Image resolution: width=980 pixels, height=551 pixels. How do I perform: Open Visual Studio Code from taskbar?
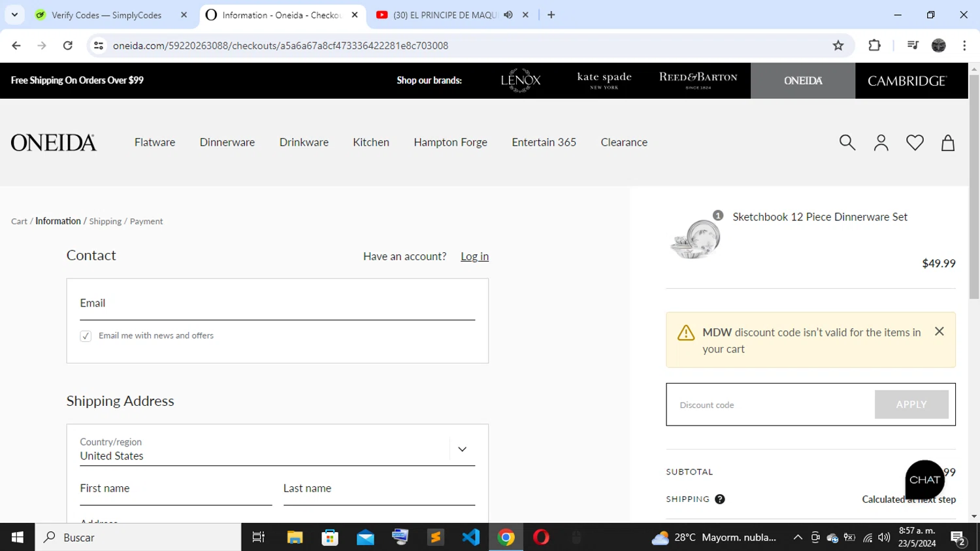[x=471, y=537]
